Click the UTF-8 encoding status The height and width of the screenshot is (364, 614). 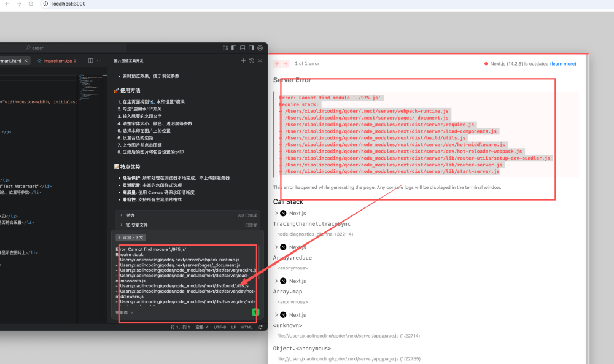220,327
